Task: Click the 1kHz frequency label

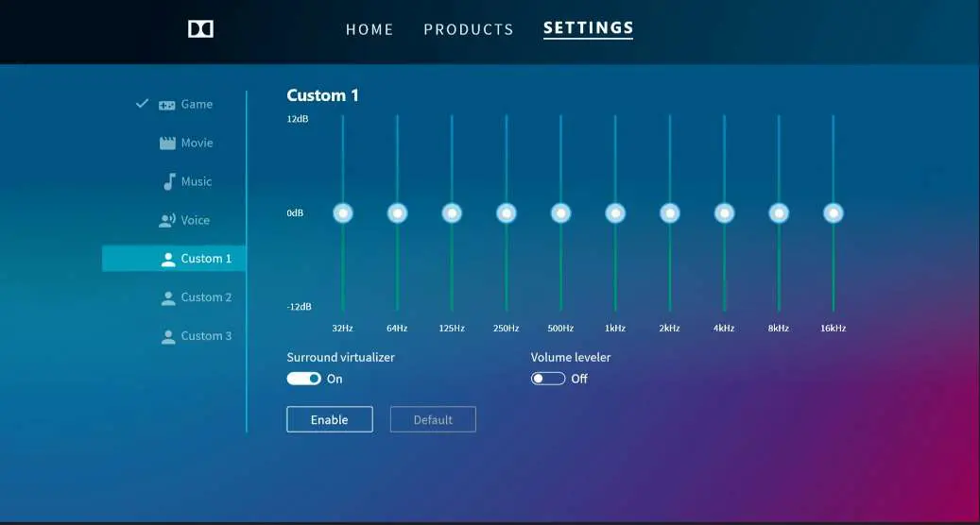Action: (x=615, y=329)
